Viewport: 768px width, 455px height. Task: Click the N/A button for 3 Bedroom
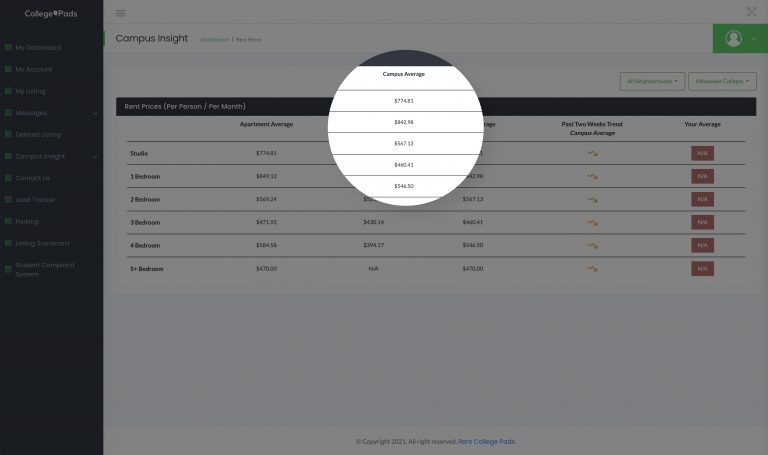[702, 222]
